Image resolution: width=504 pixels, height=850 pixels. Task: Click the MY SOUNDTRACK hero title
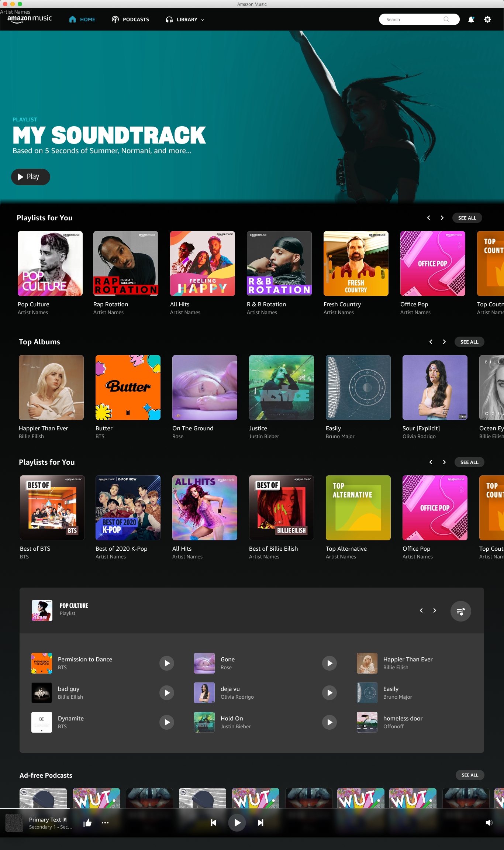tap(109, 135)
